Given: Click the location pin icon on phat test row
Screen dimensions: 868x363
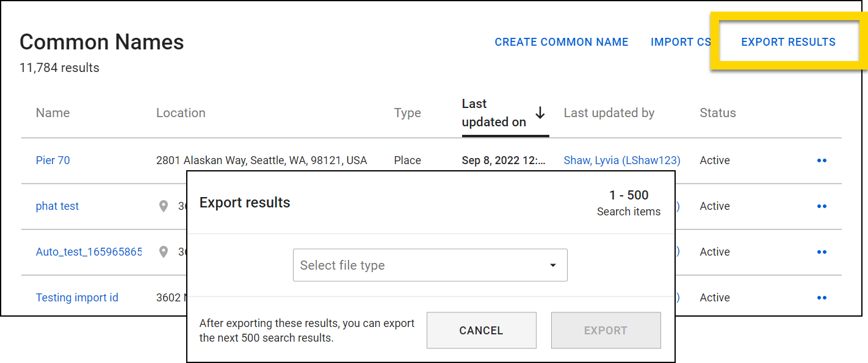Looking at the screenshot, I should click(163, 206).
